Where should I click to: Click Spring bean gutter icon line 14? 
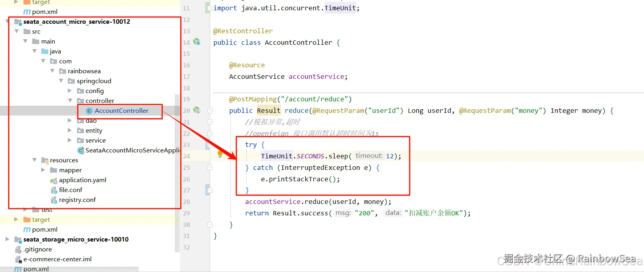point(197,42)
